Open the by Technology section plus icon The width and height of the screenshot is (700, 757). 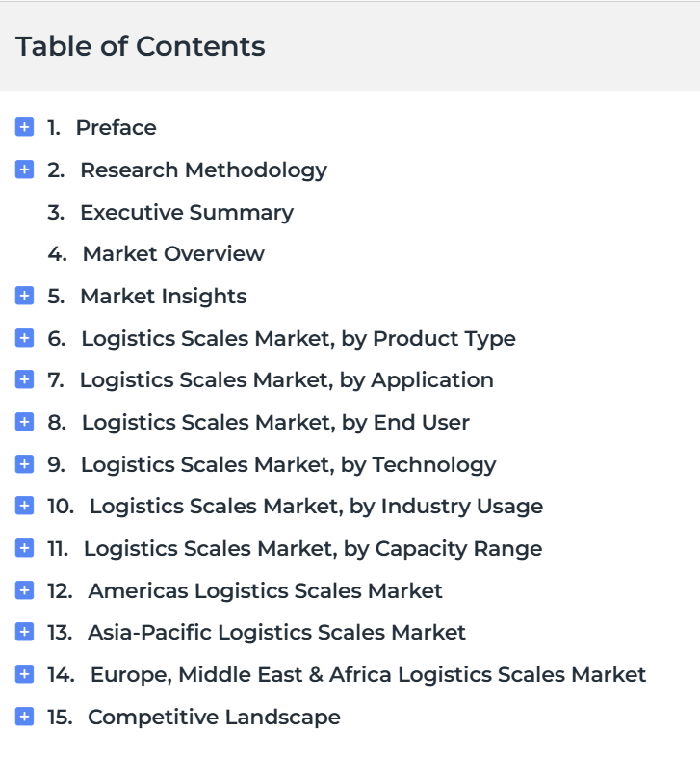24,464
